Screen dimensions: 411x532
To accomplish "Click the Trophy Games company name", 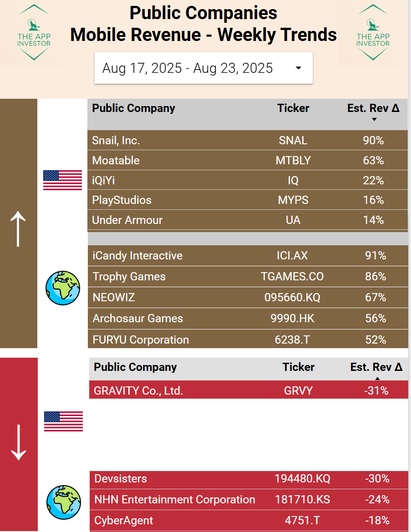I will [129, 277].
